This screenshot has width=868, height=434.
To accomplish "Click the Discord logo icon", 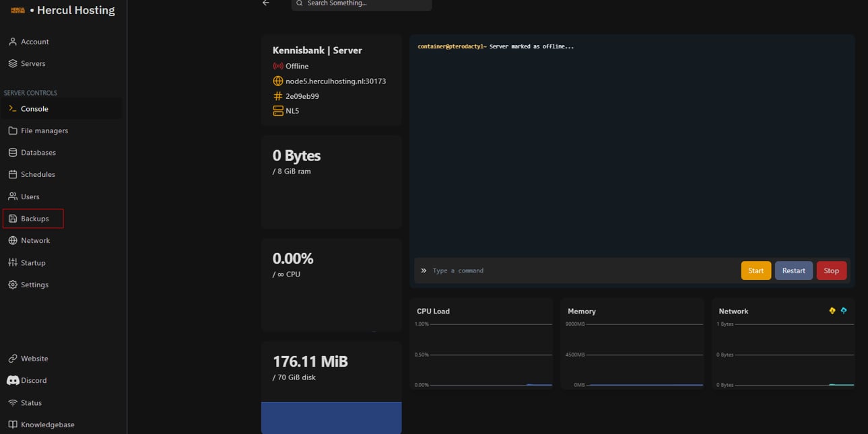I will click(x=13, y=381).
